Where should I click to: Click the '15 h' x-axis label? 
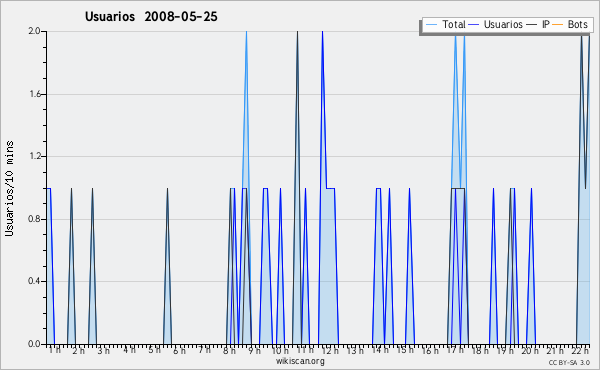pos(405,350)
